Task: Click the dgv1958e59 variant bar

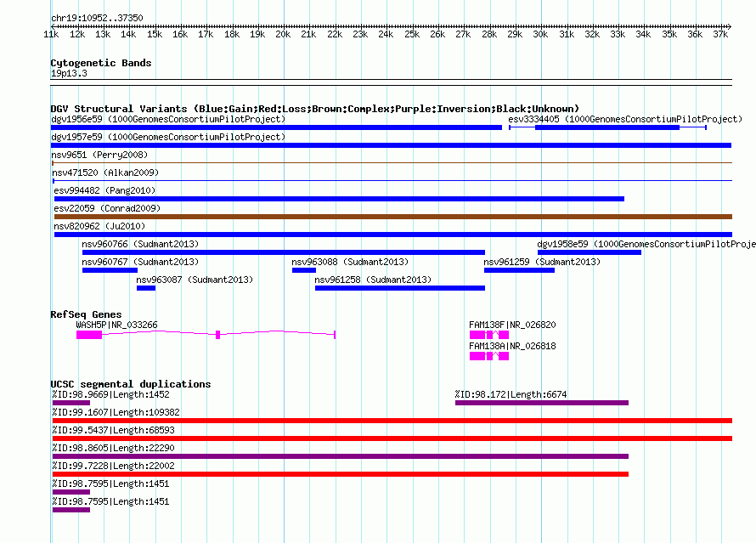Action: click(x=590, y=252)
